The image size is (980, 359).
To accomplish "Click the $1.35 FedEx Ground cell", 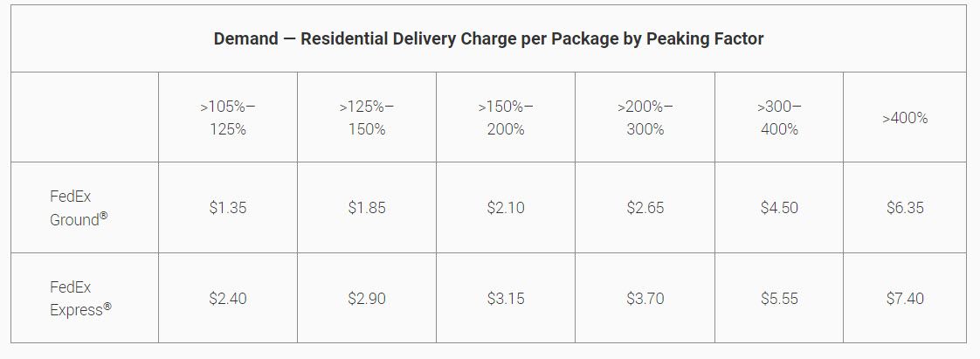I will point(228,208).
